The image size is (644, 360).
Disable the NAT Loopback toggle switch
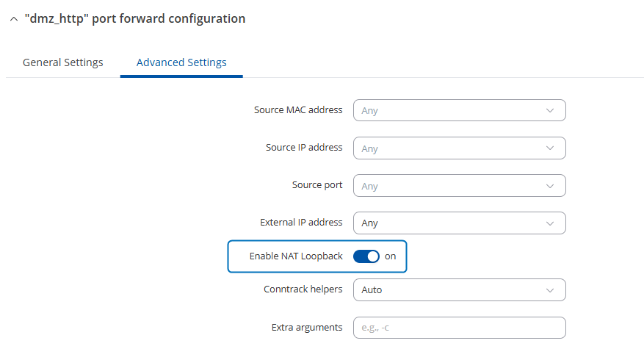click(366, 256)
